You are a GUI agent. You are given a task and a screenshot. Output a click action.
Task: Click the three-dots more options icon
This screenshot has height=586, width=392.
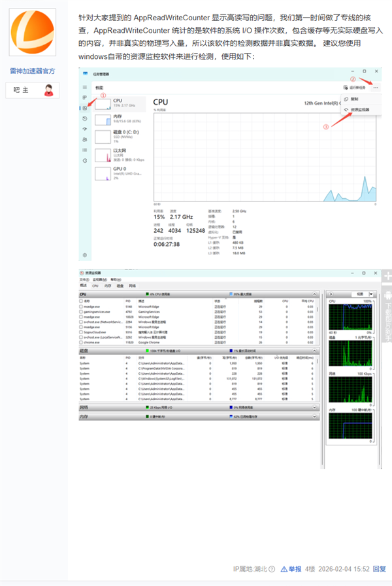click(x=376, y=87)
